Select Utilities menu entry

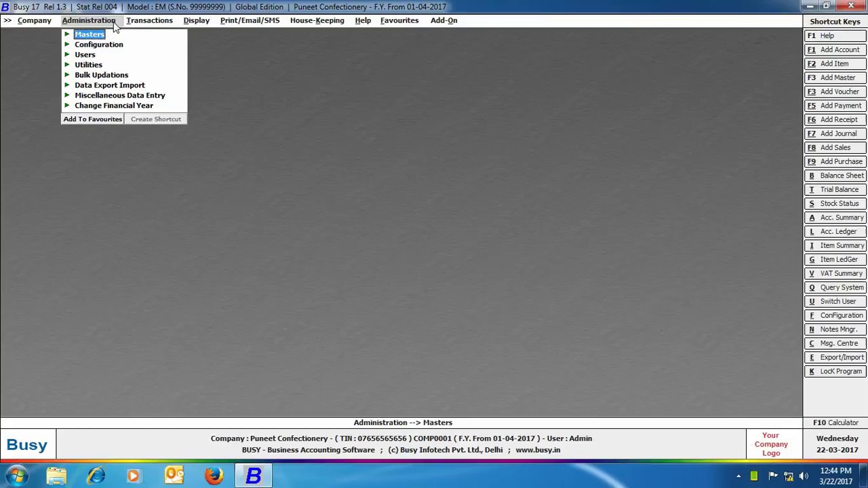(x=88, y=64)
